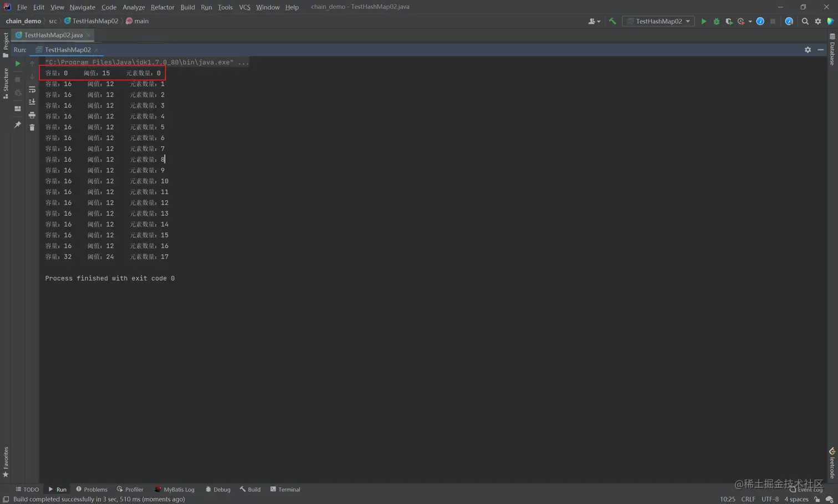Image resolution: width=838 pixels, height=504 pixels.
Task: Rerun TestHashMap02 from Run panel
Action: 18,64
